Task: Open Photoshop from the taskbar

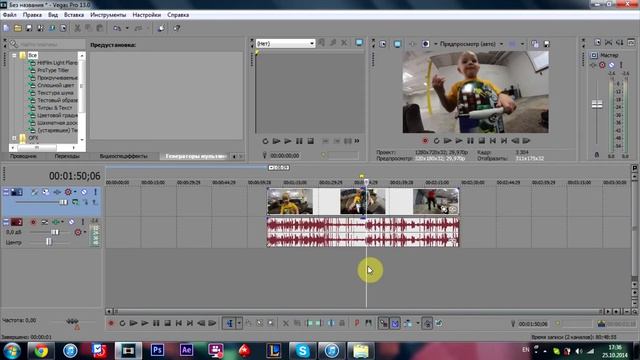Action: (157, 351)
